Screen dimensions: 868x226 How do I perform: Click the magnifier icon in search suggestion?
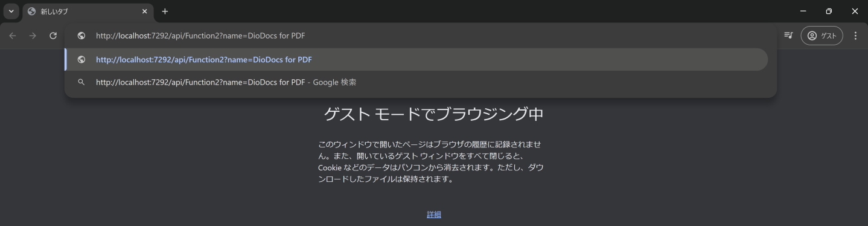[x=81, y=82]
